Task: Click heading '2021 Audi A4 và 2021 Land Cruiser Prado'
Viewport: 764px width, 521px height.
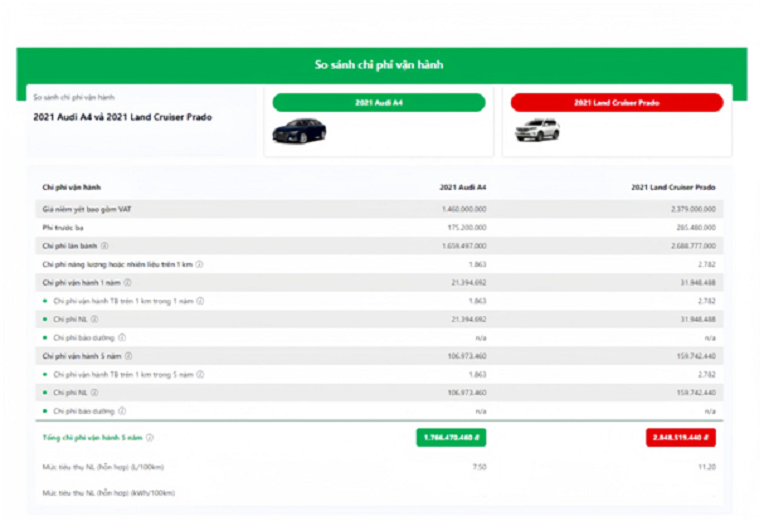Action: [x=122, y=117]
